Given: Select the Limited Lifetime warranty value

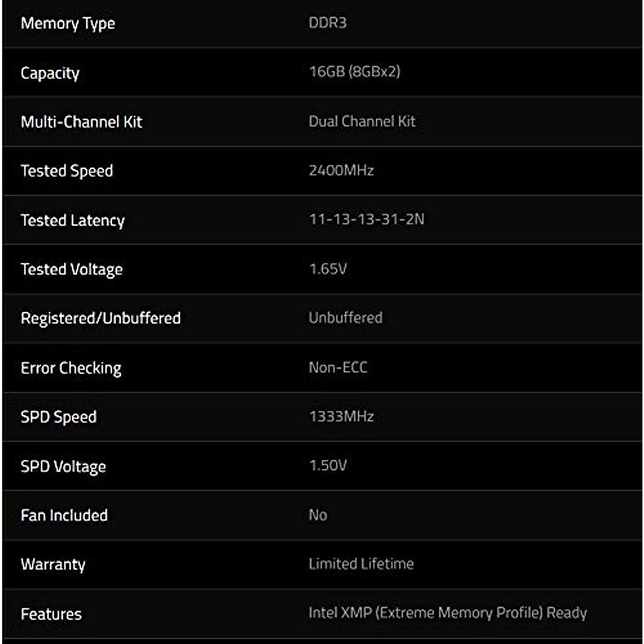Looking at the screenshot, I should click(x=361, y=564).
